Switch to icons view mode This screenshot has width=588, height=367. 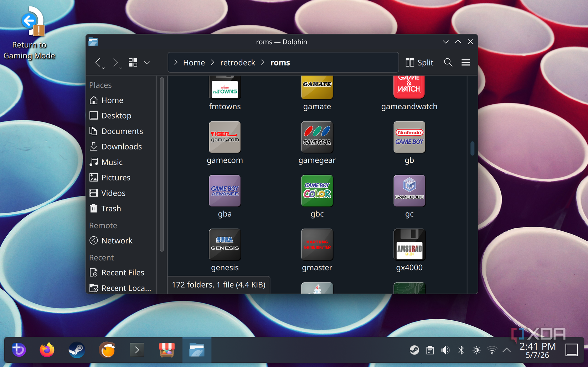[x=133, y=62]
